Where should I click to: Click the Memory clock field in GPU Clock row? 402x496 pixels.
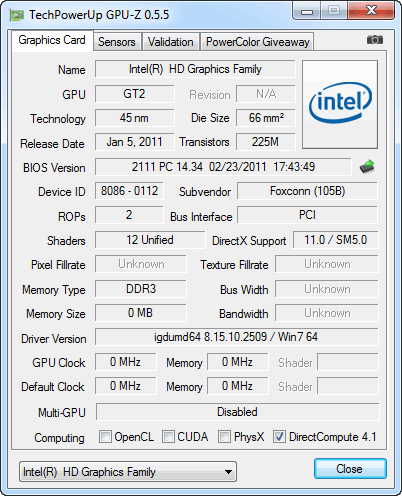pyautogui.click(x=238, y=362)
